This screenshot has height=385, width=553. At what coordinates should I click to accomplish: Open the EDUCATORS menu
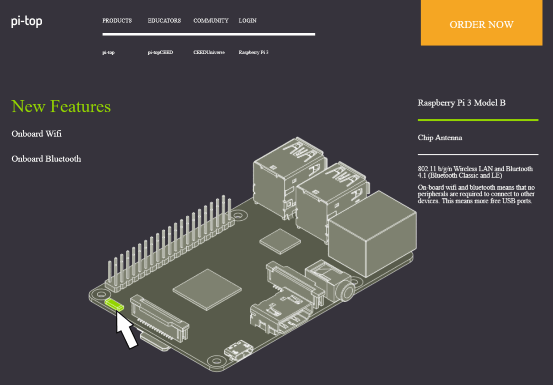(x=164, y=21)
